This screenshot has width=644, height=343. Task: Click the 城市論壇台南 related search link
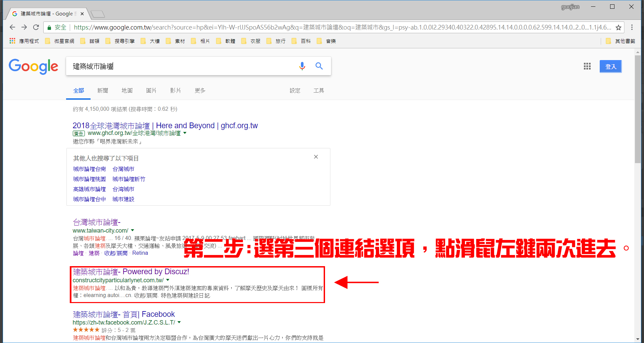90,169
